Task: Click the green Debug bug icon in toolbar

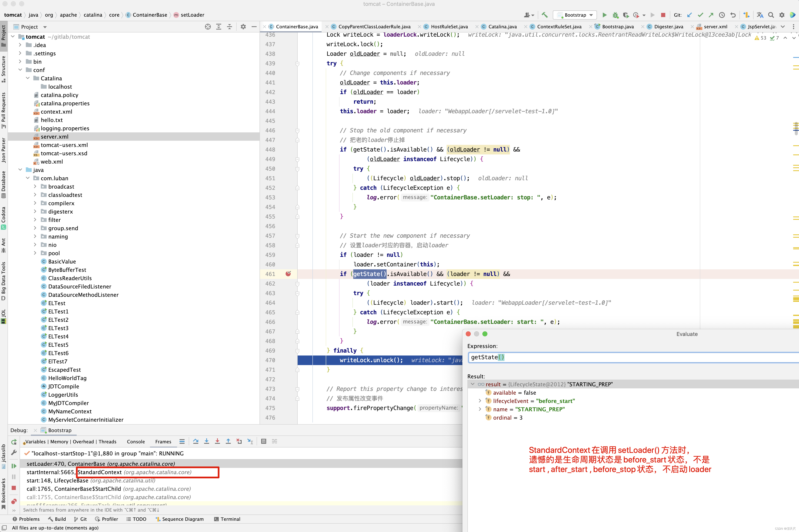Action: tap(615, 15)
